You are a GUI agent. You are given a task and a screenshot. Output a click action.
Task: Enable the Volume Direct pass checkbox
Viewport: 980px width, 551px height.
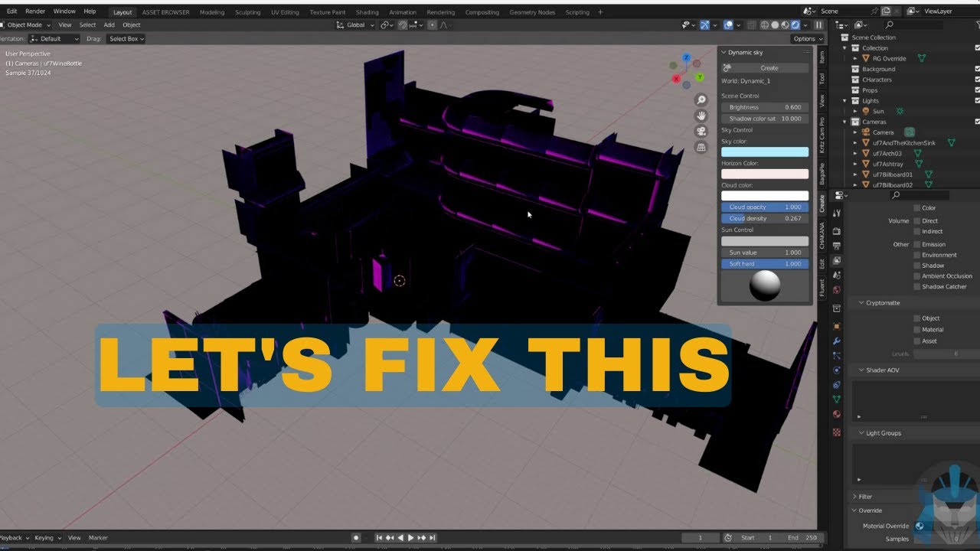(917, 220)
